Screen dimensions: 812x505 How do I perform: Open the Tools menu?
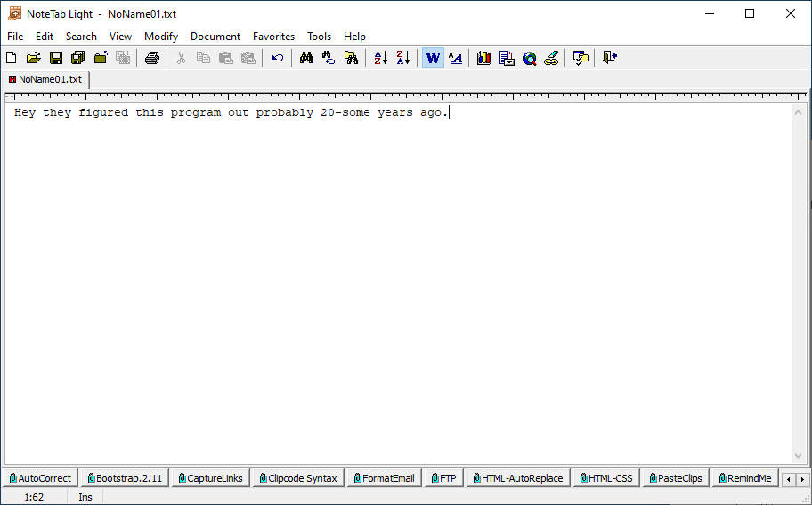click(x=319, y=37)
